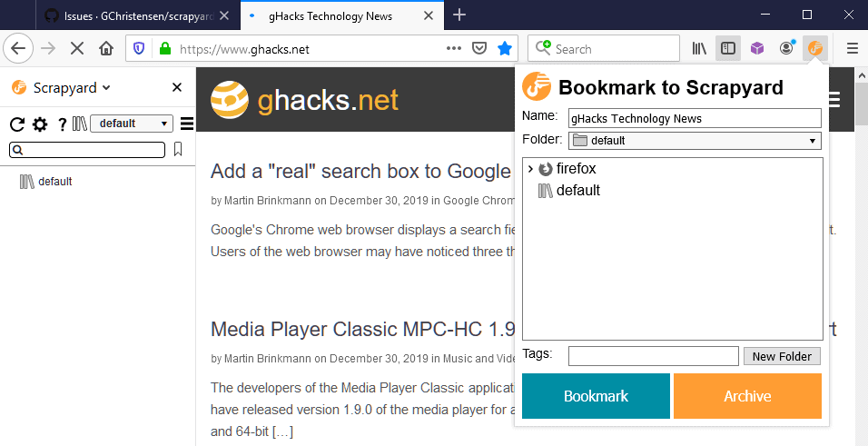Edit the bookmark Name field
The image size is (868, 446).
click(x=695, y=118)
